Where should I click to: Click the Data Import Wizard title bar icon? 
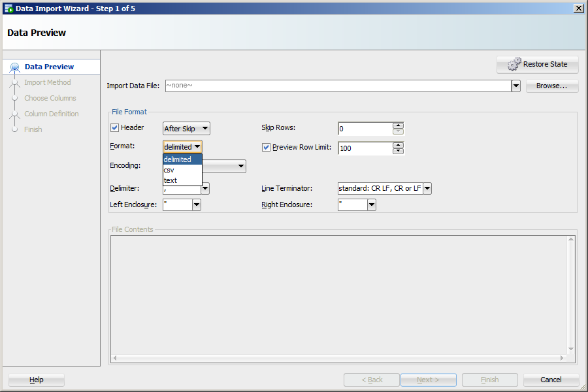8,8
